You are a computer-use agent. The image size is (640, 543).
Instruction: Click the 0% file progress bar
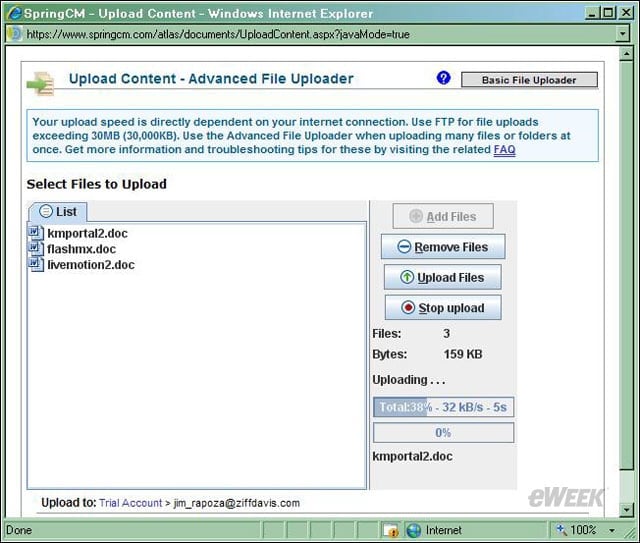(443, 432)
